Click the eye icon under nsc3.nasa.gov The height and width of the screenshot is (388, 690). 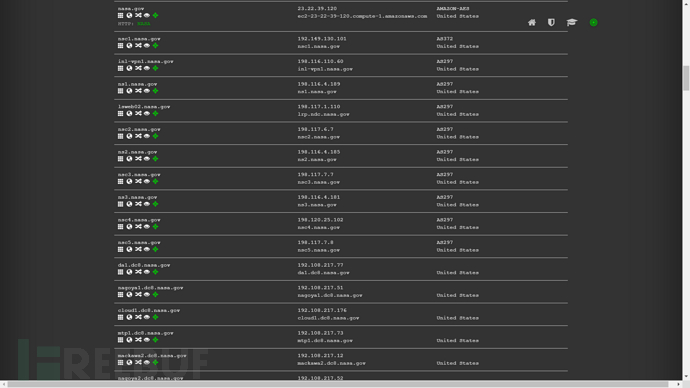(x=147, y=182)
